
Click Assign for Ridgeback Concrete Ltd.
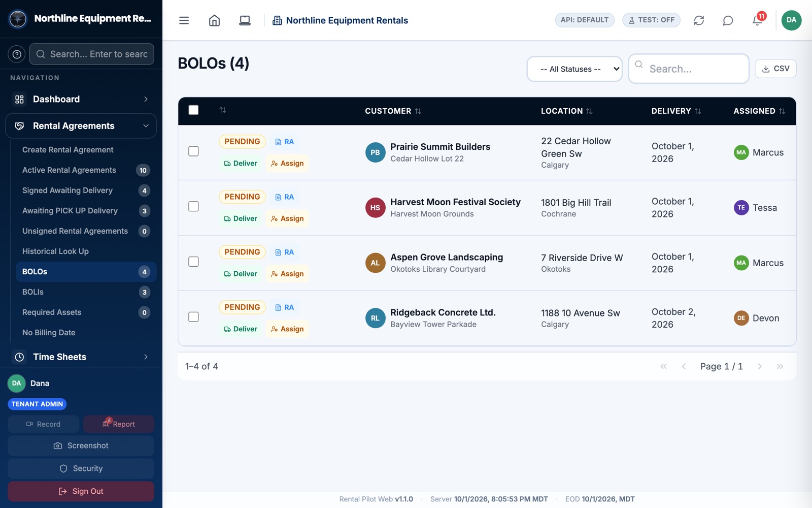click(x=287, y=329)
